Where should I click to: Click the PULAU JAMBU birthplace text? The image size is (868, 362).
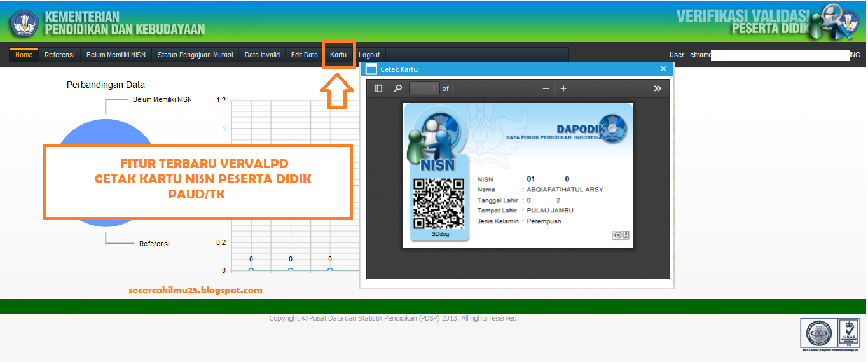coord(550,211)
